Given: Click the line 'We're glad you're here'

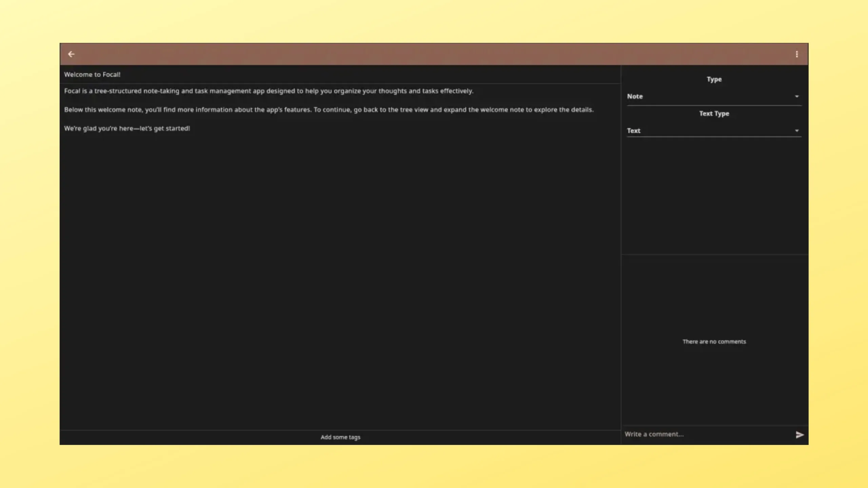Looking at the screenshot, I should point(127,128).
